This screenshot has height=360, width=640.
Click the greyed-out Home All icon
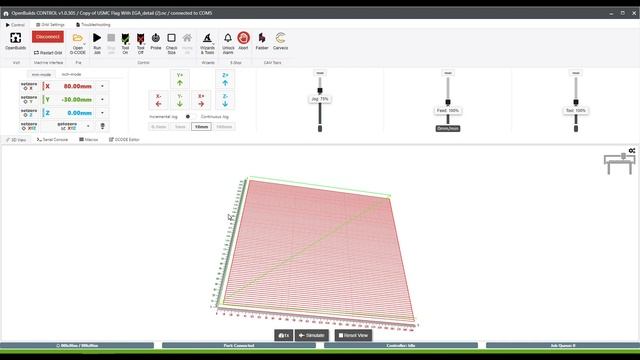click(x=187, y=38)
